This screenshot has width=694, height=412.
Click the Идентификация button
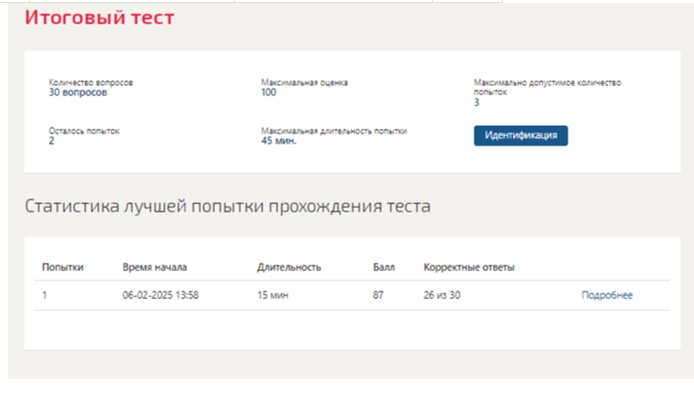point(520,135)
